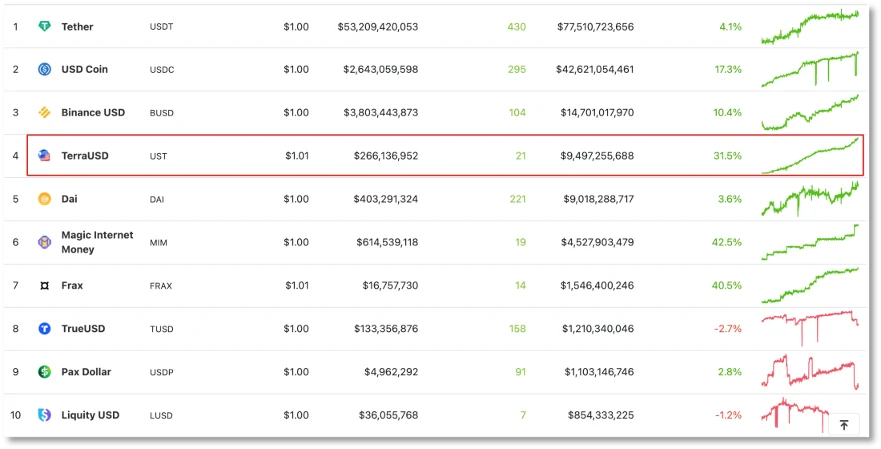The image size is (881, 449).
Task: Click the TrueUSD logo icon
Action: (44, 329)
